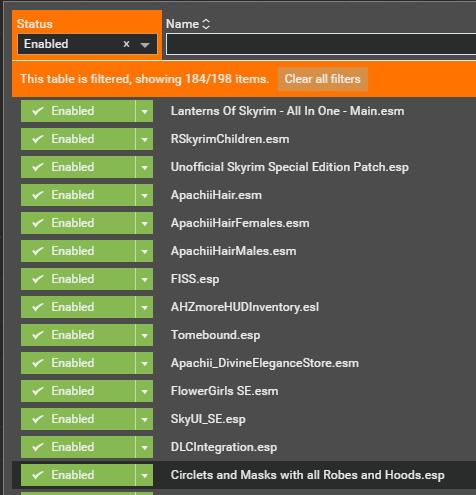Toggle Enabled status for DLCIntegration.esp
Image resolution: width=476 pixels, height=495 pixels.
click(x=78, y=447)
